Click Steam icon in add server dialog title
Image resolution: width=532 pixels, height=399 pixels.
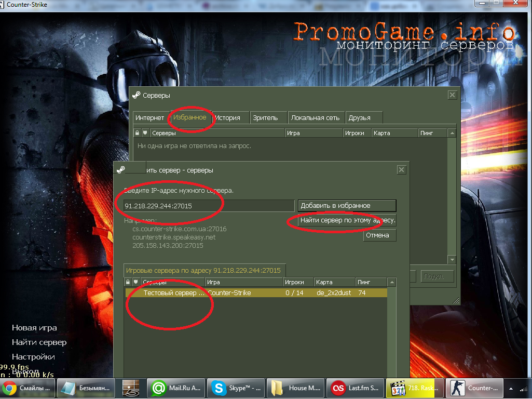[x=121, y=169]
